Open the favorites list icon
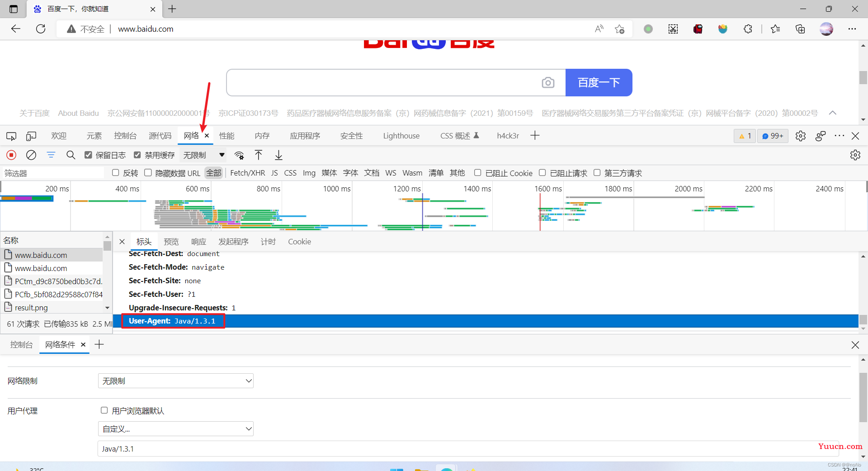This screenshot has height=471, width=868. coord(775,29)
